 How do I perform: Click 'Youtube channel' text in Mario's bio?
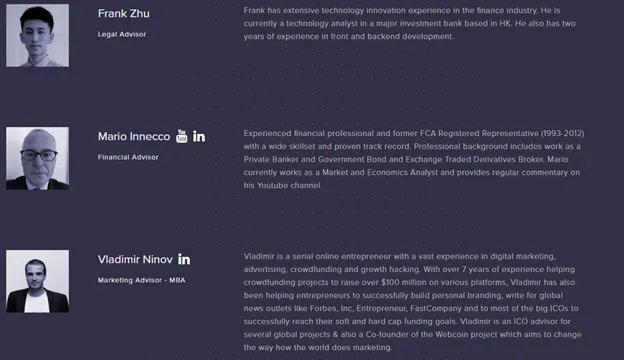[289, 185]
